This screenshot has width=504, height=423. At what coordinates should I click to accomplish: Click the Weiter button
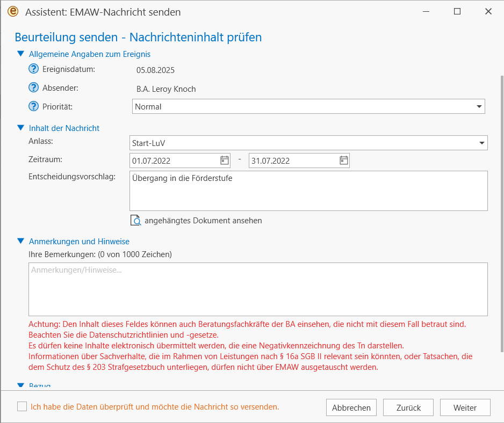tap(465, 407)
